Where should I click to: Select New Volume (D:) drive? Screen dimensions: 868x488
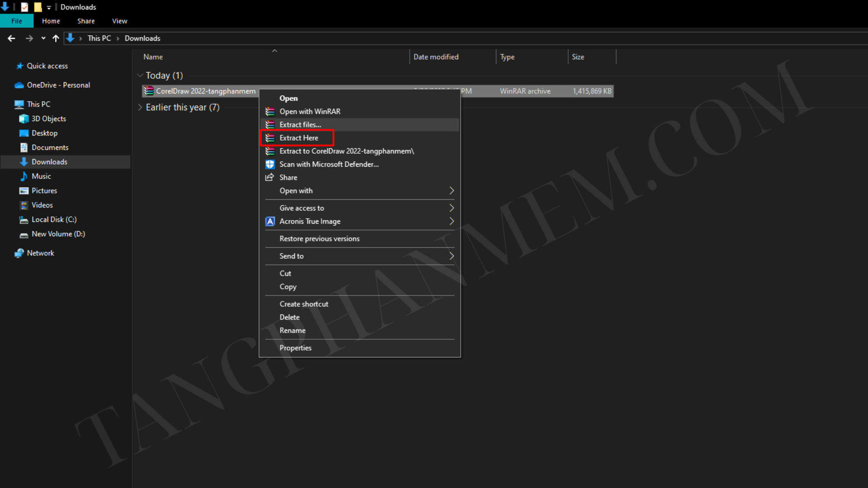click(58, 234)
